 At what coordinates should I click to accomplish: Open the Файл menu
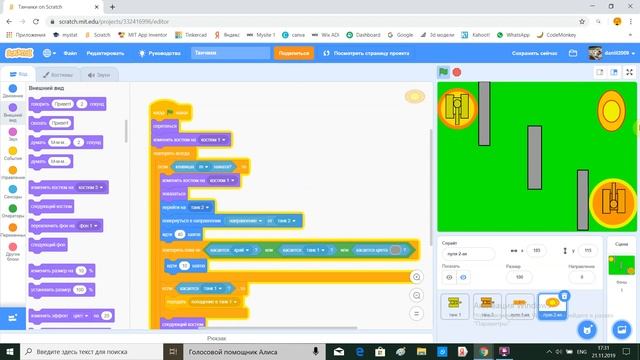(70, 53)
